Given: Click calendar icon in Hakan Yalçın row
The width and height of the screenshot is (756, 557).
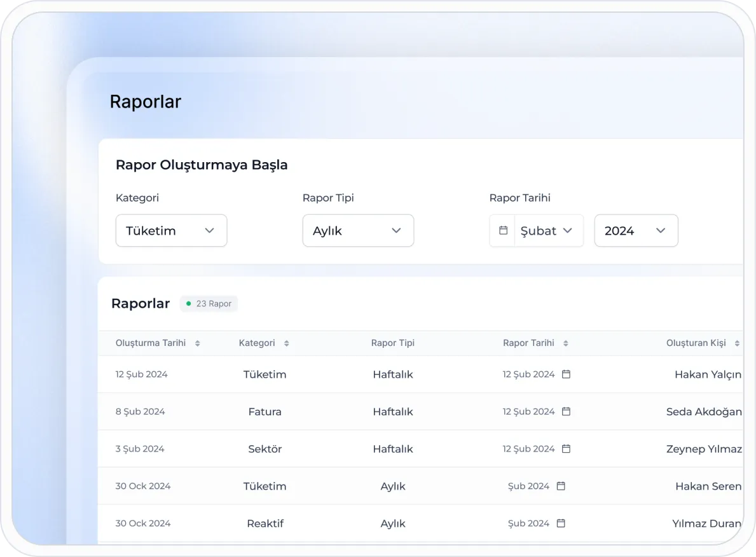Looking at the screenshot, I should [566, 375].
